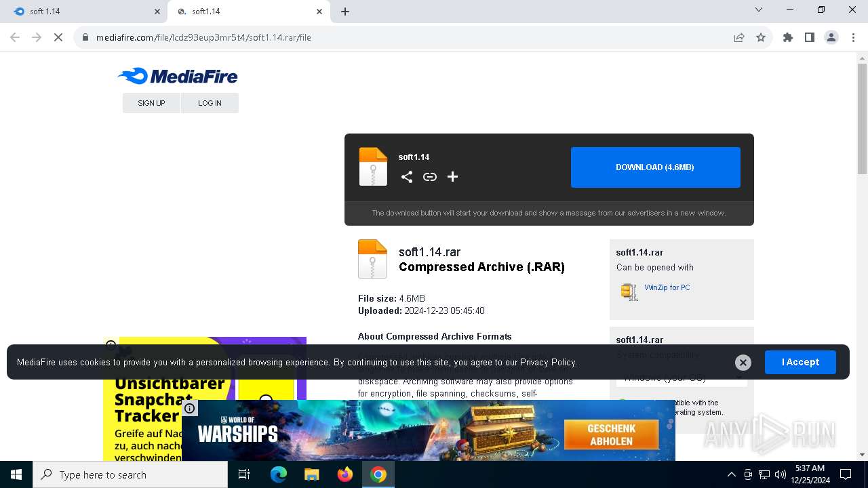This screenshot has width=868, height=488.
Task: Accept cookies with I Accept button
Action: [800, 363]
